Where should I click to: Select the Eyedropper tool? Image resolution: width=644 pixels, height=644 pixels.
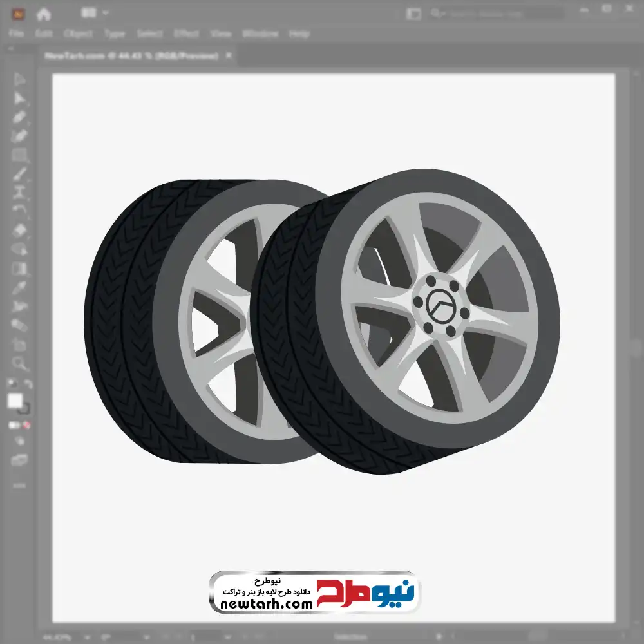click(19, 287)
